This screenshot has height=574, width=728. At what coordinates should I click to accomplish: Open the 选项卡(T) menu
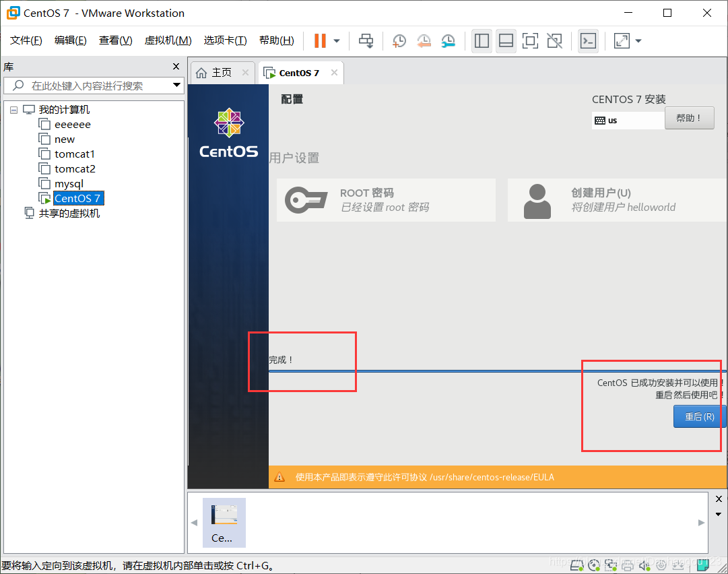[x=225, y=40]
